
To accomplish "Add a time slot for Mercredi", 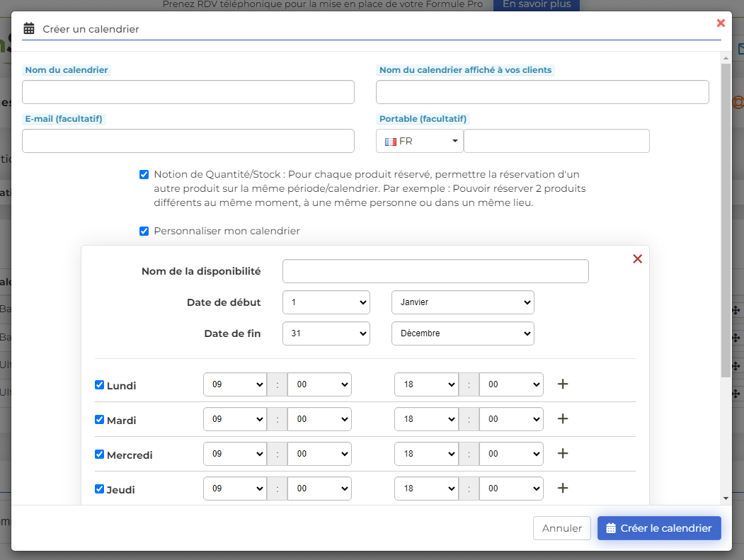I will 563,453.
